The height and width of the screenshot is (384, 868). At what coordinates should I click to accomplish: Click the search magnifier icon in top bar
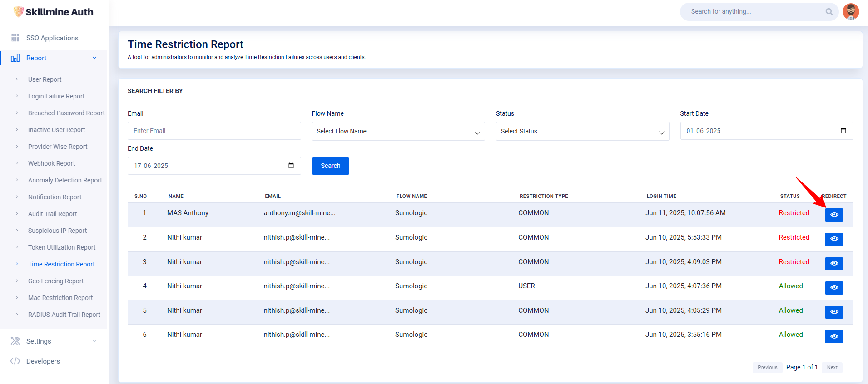click(x=829, y=12)
